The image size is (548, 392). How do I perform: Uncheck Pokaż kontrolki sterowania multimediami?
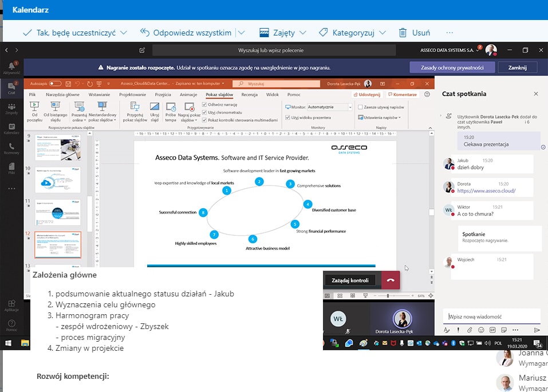tap(204, 120)
